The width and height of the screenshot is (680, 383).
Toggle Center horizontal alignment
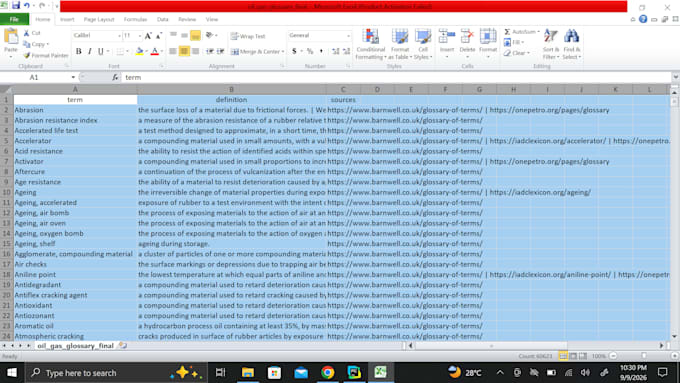pos(184,52)
